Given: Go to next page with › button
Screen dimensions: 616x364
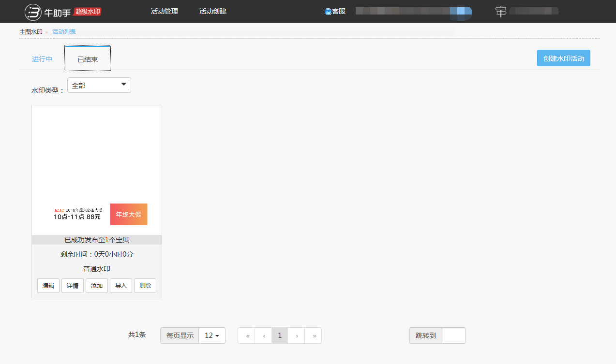Looking at the screenshot, I should [296, 335].
